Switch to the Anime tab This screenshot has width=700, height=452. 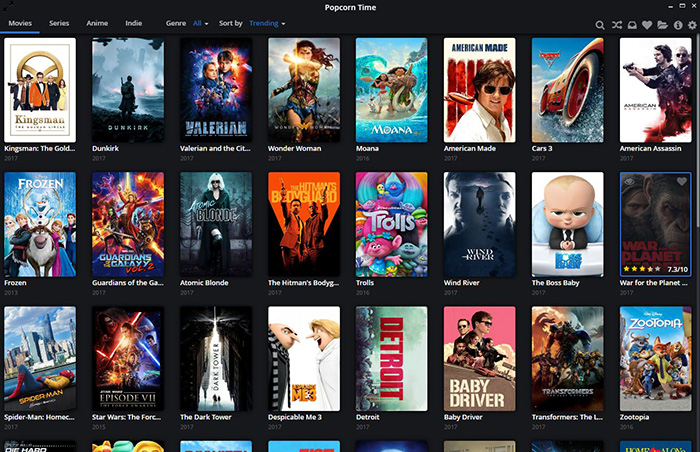(97, 23)
